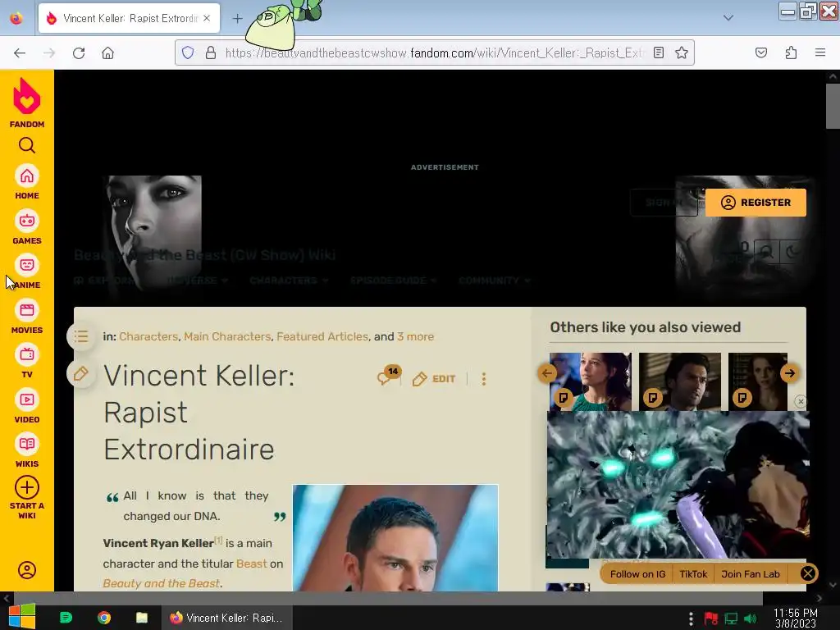Open the Wikis section in sidebar
840x630 pixels.
27,451
